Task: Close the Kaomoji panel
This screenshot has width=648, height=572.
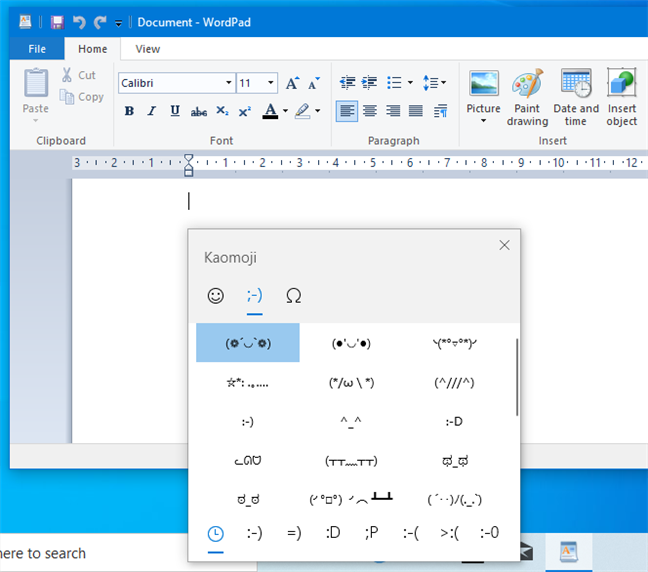Action: pyautogui.click(x=504, y=245)
